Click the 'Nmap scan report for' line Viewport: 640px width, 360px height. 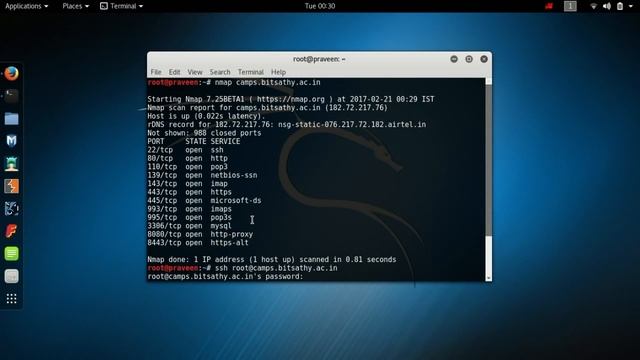(x=267, y=108)
